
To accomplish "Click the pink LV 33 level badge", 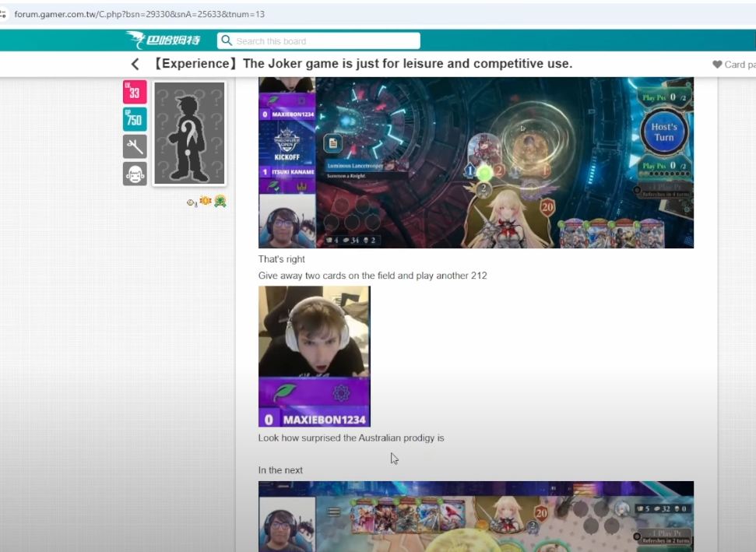I will point(135,92).
